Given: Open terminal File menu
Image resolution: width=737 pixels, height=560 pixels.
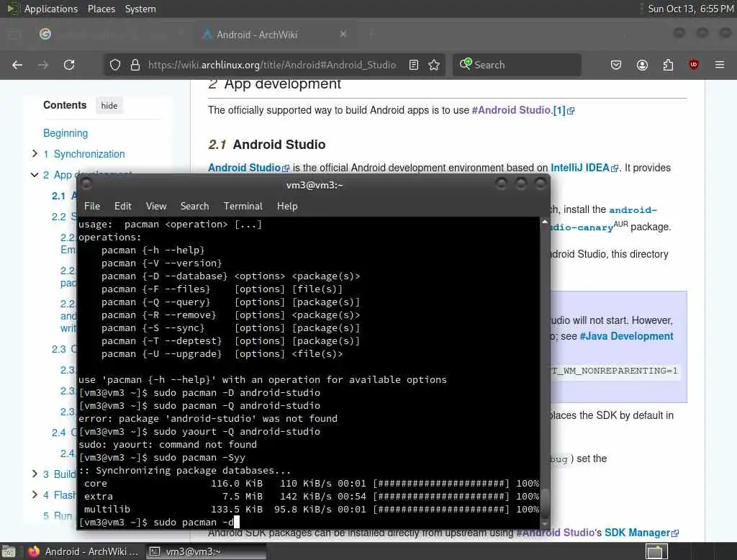Looking at the screenshot, I should click(x=92, y=206).
